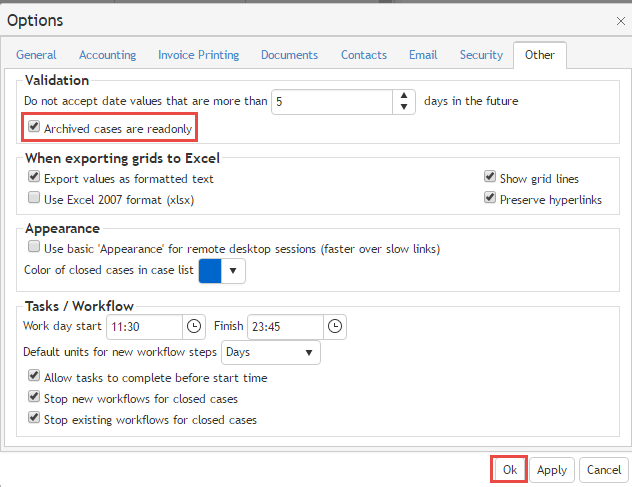Enable Use Excel 2007 format (xlsx)
This screenshot has width=632, height=487.
35,199
